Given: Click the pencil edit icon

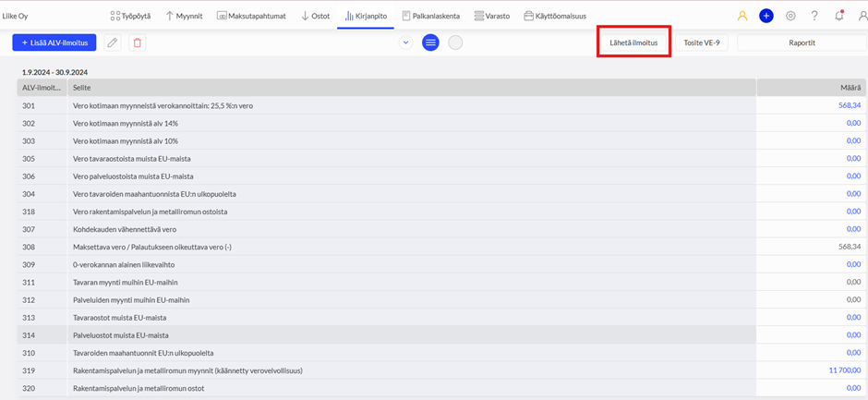Looking at the screenshot, I should [x=113, y=42].
